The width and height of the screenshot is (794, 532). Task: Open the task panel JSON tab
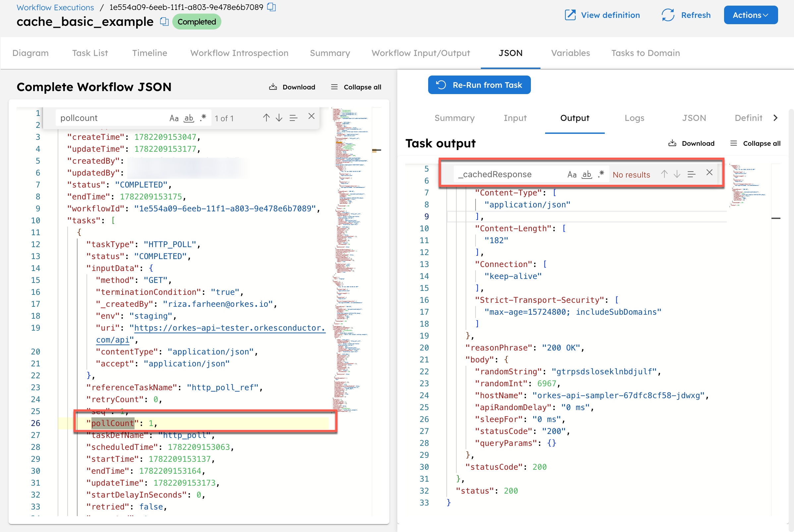tap(694, 118)
